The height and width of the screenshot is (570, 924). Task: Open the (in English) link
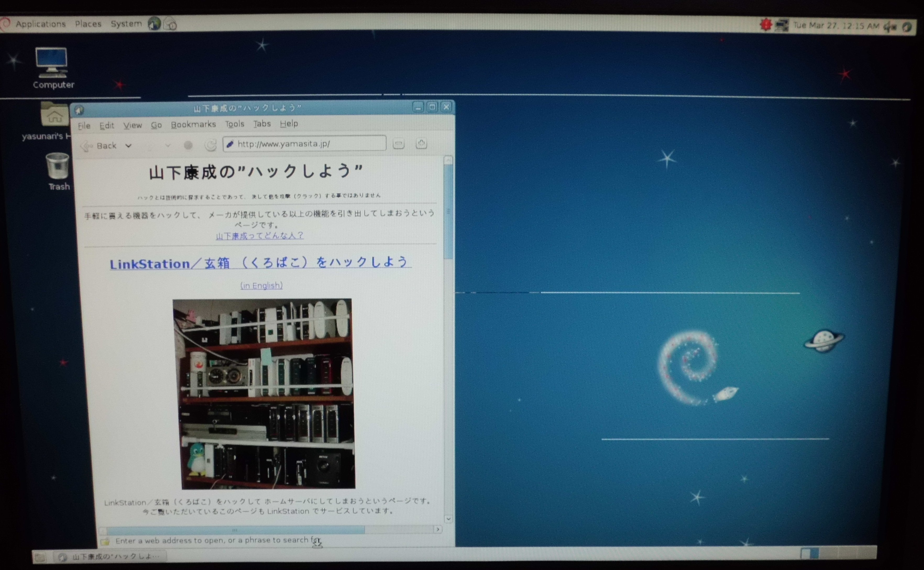(x=262, y=285)
